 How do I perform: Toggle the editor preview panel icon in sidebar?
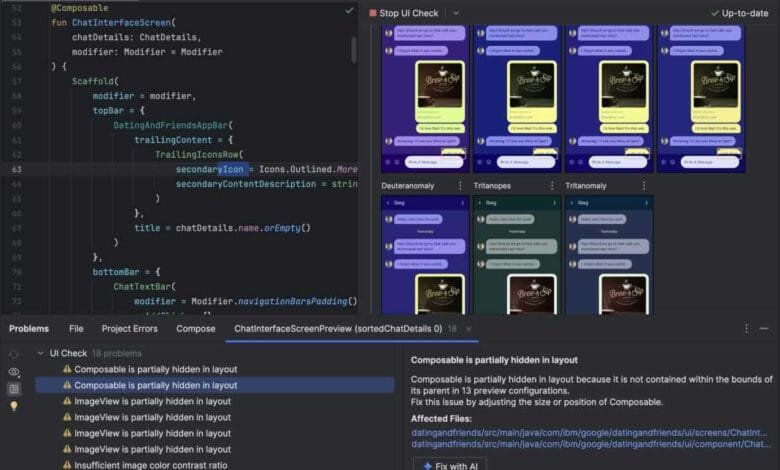(14, 389)
